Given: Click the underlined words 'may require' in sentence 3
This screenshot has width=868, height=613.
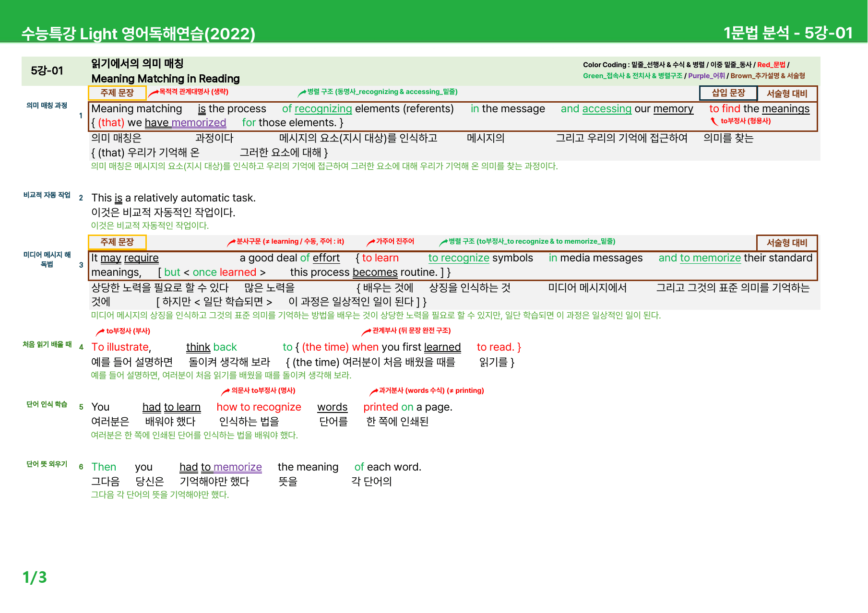Looking at the screenshot, I should [130, 258].
